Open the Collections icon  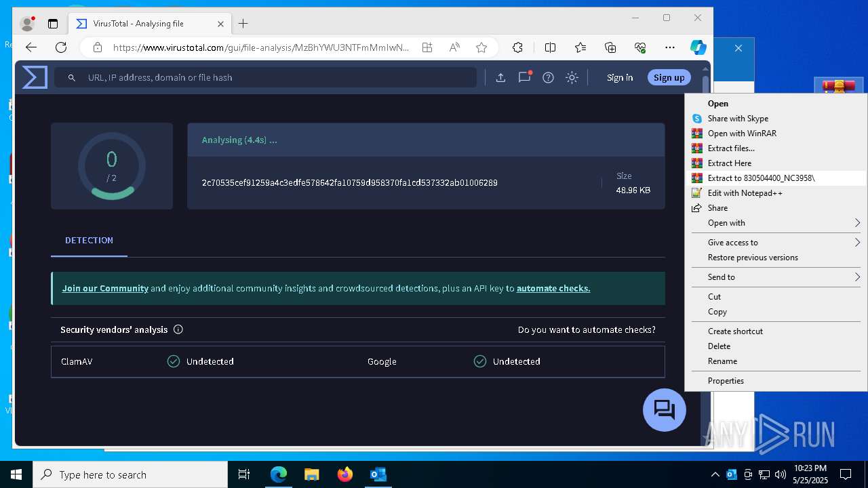click(x=610, y=47)
